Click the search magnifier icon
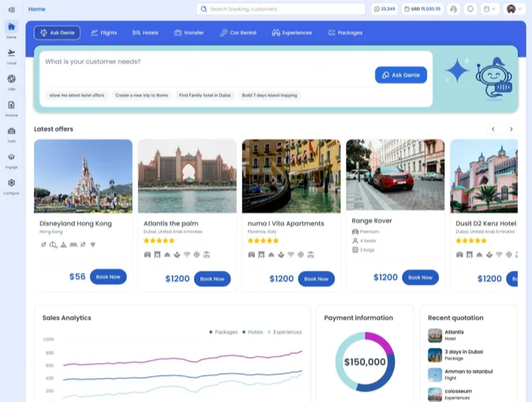 click(204, 9)
